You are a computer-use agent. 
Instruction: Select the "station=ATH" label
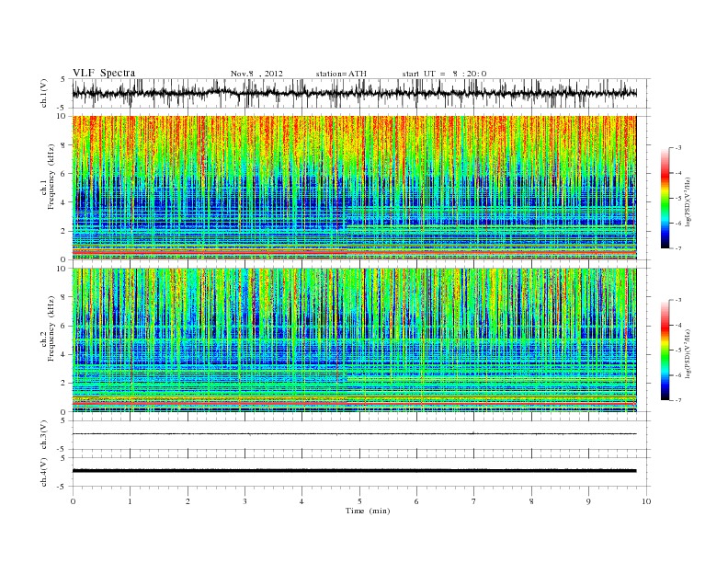point(341,74)
